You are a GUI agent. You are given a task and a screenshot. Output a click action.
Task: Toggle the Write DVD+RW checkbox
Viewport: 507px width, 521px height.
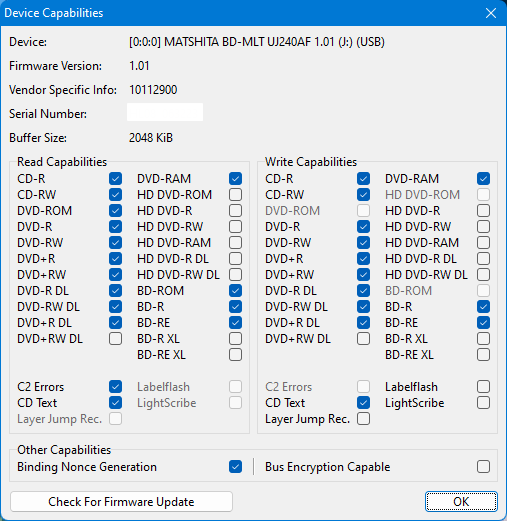coord(363,275)
